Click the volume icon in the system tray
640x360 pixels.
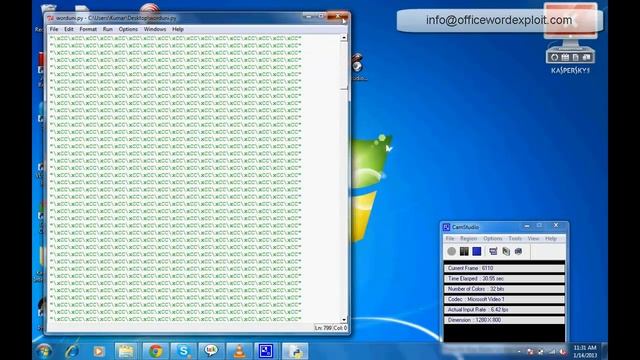tap(563, 351)
